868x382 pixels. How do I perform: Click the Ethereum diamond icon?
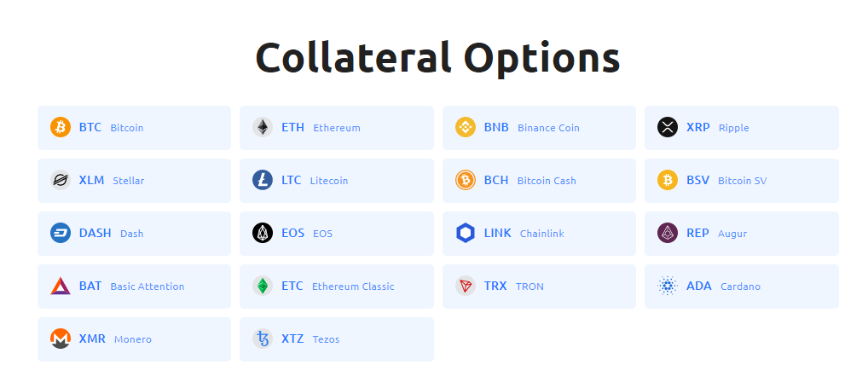pyautogui.click(x=263, y=127)
